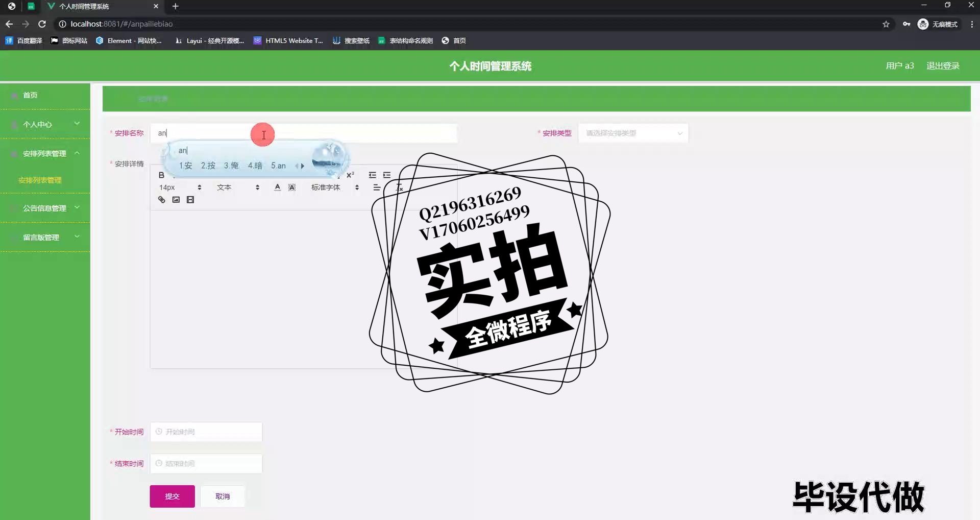Expand the 留言版管理 sidebar menu
This screenshot has height=520, width=980.
(x=45, y=237)
